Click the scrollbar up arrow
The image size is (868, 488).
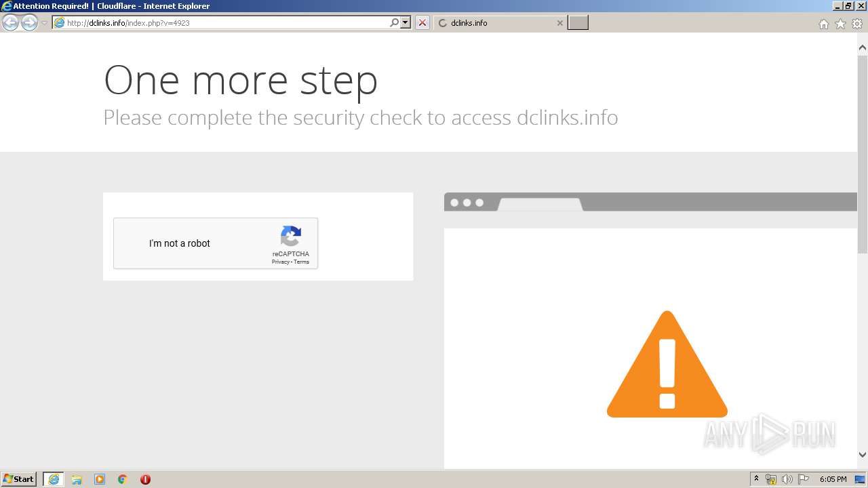(x=863, y=48)
